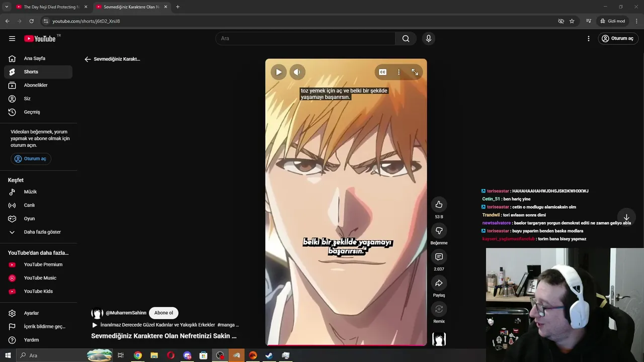This screenshot has width=644, height=362.
Task: Click the YouTube search field Ara
Action: pyautogui.click(x=305, y=39)
